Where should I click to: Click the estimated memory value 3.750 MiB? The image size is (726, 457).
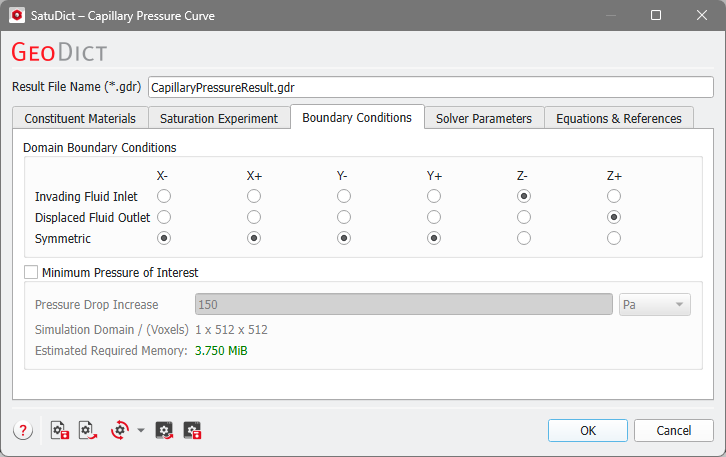point(221,351)
